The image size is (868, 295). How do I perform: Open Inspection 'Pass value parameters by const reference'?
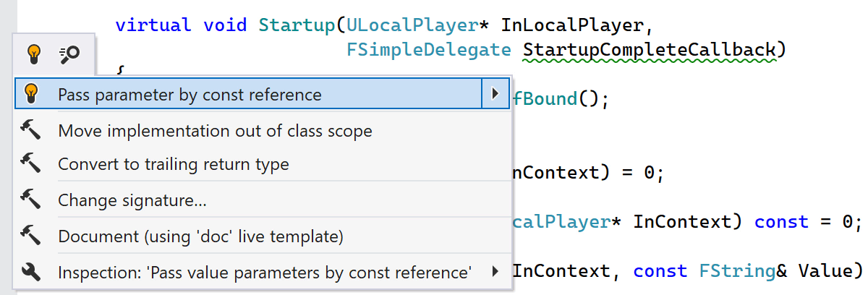point(265,273)
